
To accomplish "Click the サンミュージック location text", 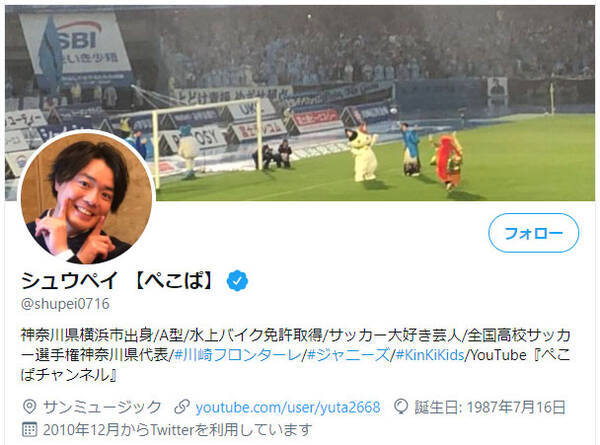I will (102, 408).
